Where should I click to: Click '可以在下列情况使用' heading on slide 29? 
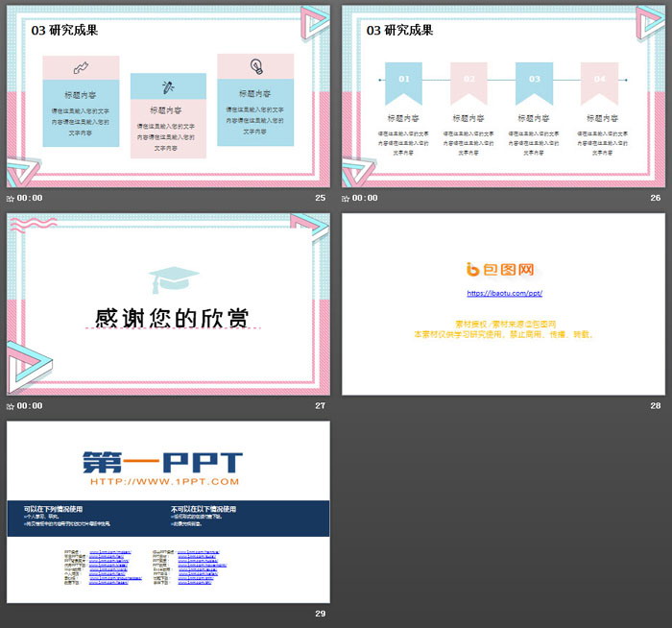tap(53, 509)
